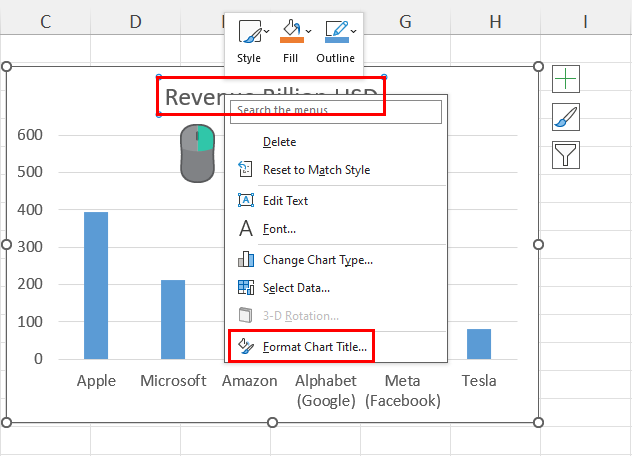Open Chart Filters funnel button
632x456 pixels.
click(566, 155)
